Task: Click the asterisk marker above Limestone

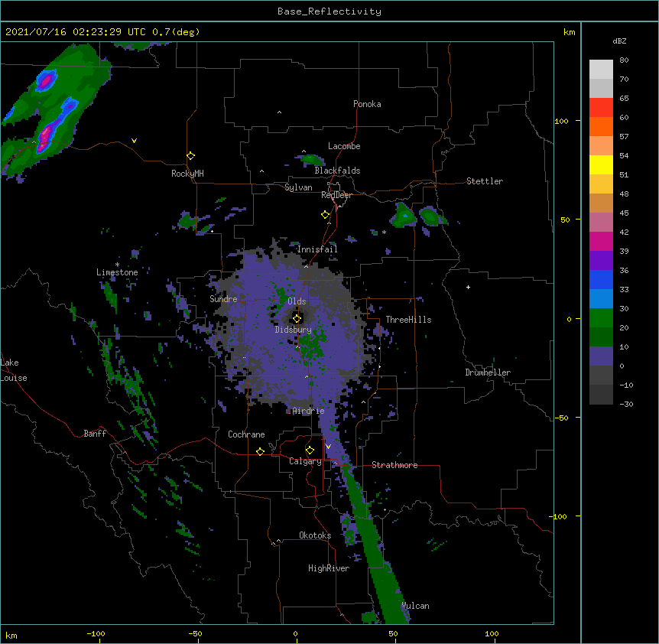Action: click(117, 265)
